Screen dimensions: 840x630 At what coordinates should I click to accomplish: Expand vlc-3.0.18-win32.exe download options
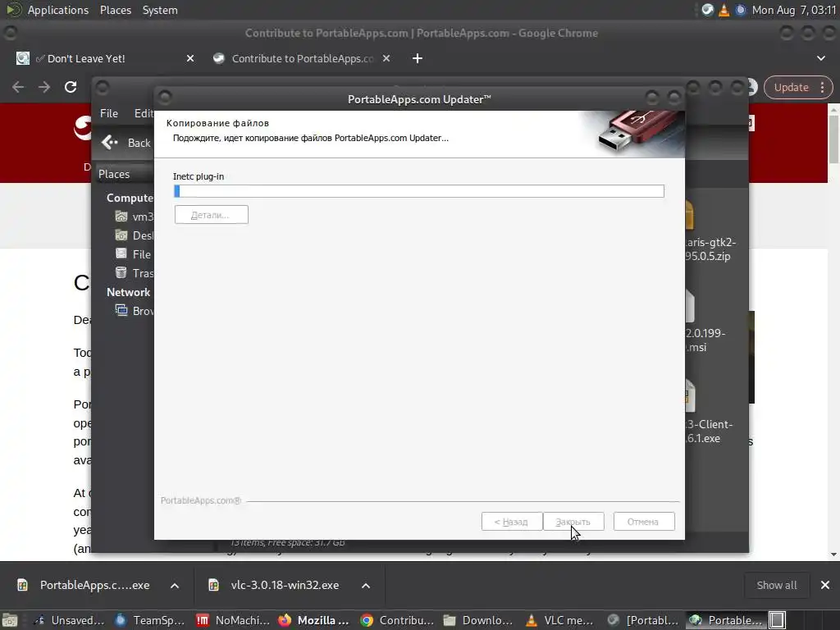366,586
